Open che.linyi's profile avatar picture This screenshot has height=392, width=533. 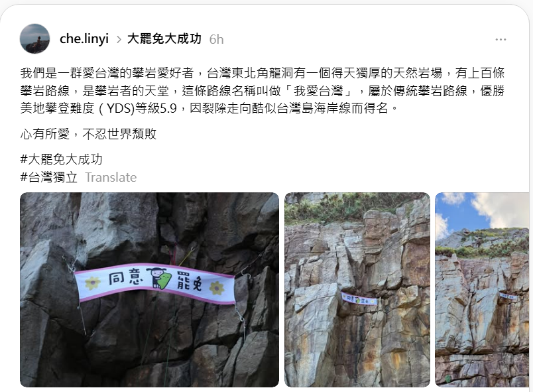(x=34, y=38)
